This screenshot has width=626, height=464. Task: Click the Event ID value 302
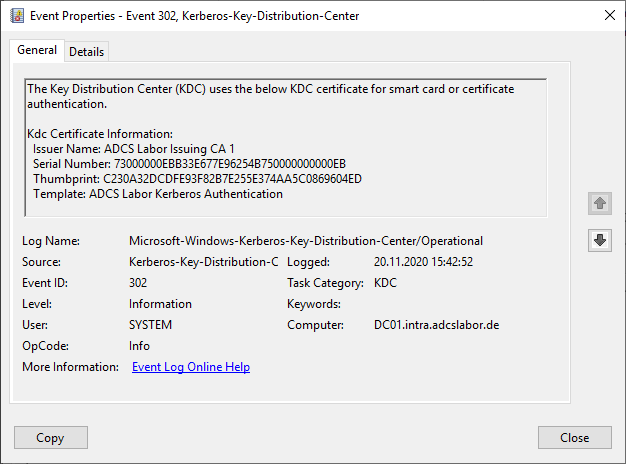click(x=139, y=283)
